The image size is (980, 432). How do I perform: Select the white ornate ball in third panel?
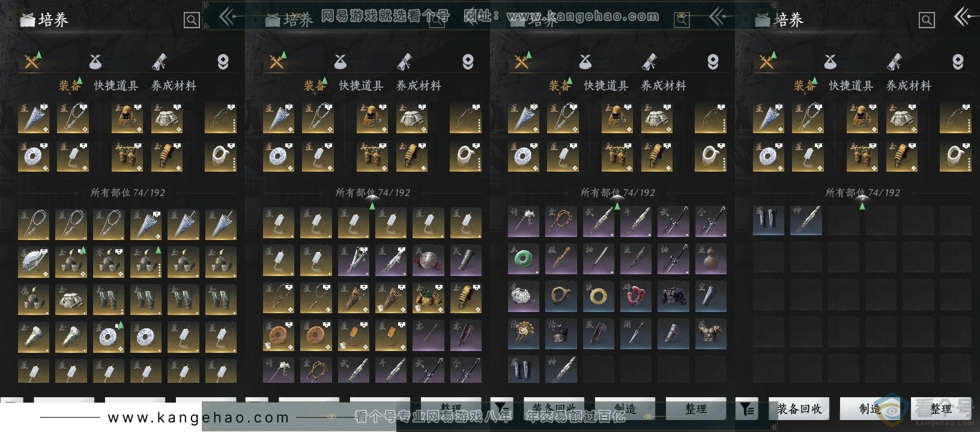point(524,296)
